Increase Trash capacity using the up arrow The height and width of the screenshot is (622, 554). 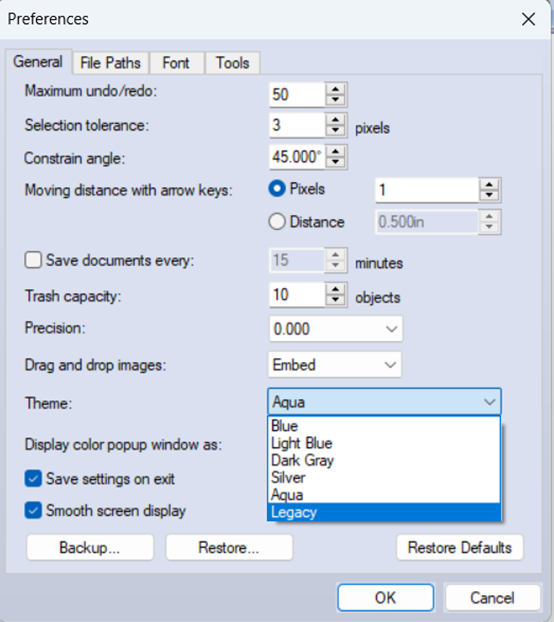tap(335, 289)
